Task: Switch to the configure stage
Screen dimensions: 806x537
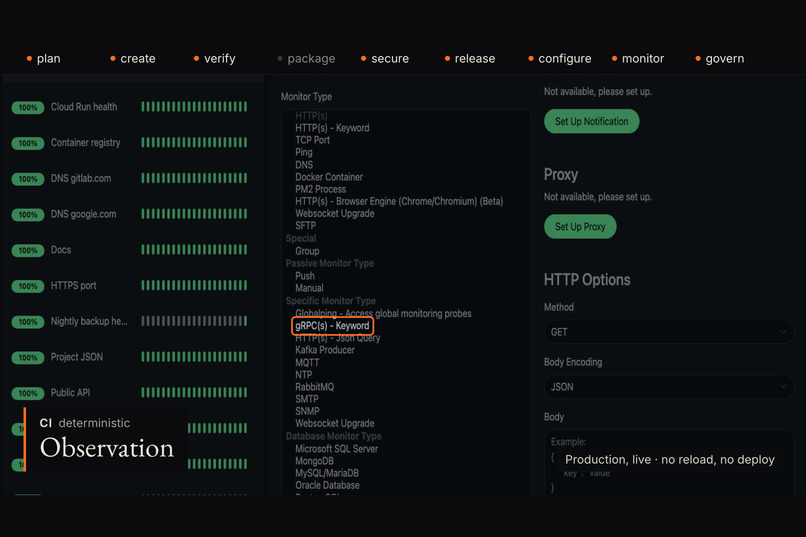Action: click(560, 59)
